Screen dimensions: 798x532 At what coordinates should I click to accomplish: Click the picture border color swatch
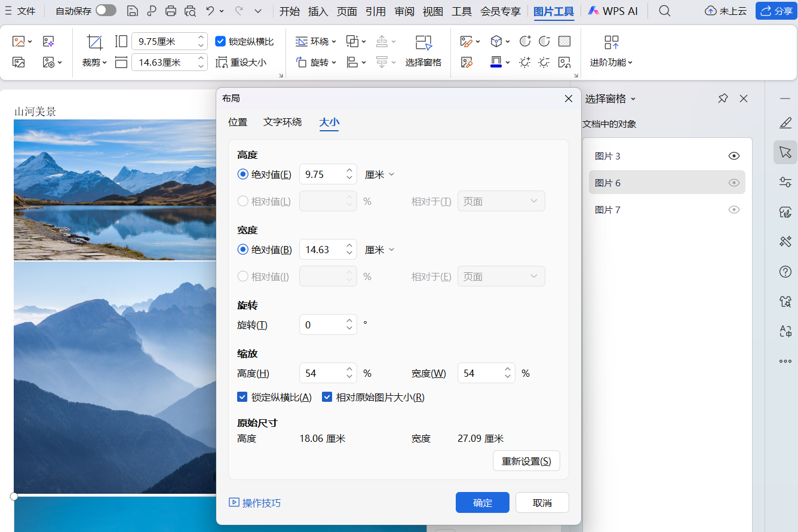[x=497, y=61]
